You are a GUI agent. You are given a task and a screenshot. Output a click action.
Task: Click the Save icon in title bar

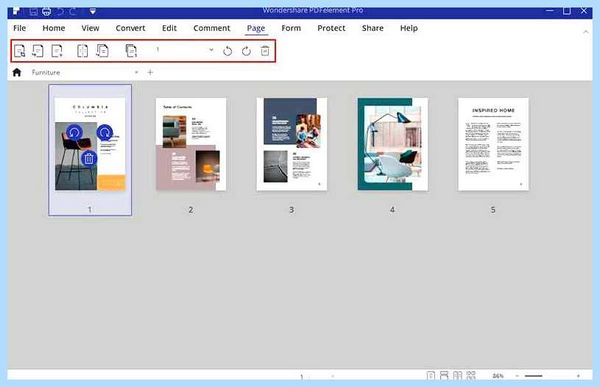click(x=33, y=11)
